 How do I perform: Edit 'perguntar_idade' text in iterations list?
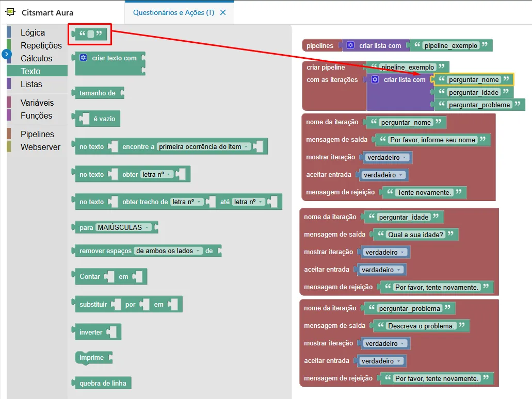474,93
